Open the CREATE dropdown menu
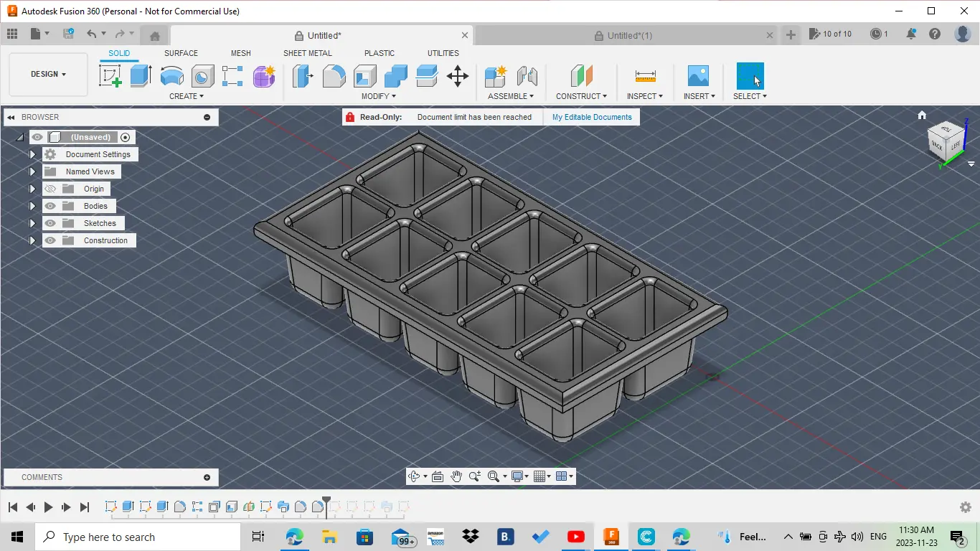This screenshot has height=551, width=980. coord(186,95)
